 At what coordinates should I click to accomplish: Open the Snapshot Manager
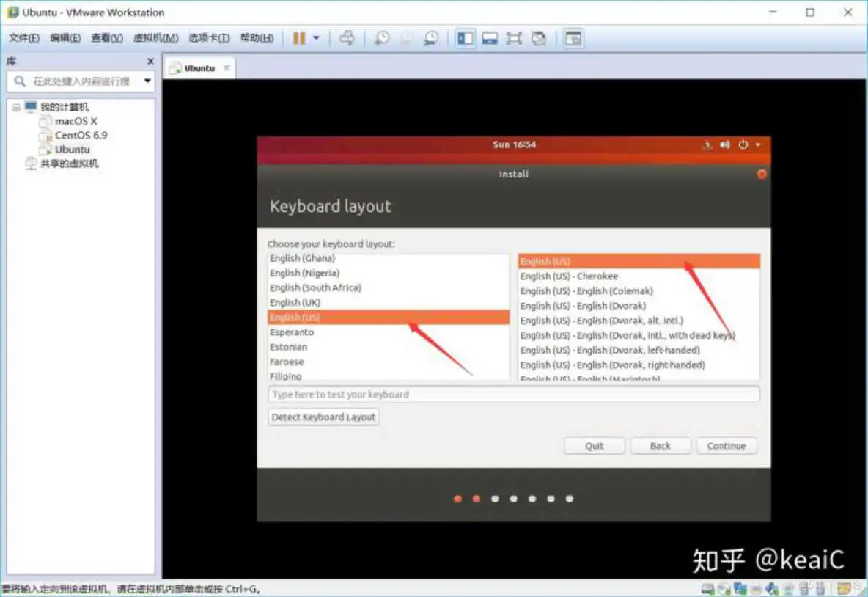432,37
